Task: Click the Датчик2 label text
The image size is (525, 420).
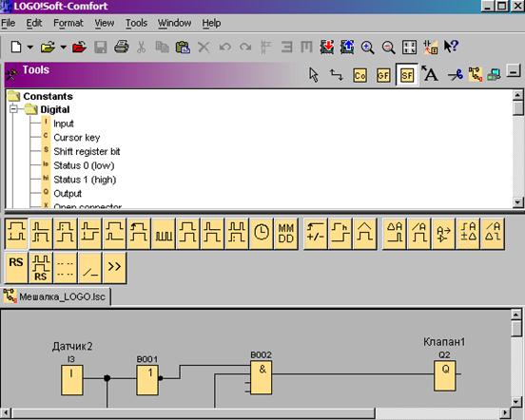Action: click(72, 347)
